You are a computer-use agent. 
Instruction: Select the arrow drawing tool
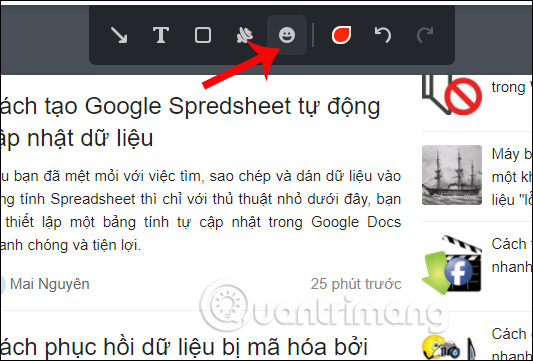[x=119, y=35]
